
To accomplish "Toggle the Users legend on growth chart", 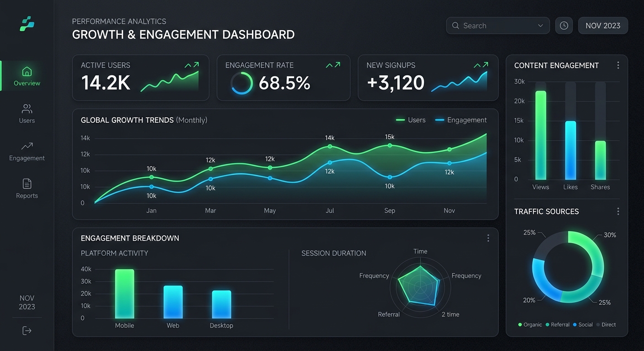I will point(411,120).
